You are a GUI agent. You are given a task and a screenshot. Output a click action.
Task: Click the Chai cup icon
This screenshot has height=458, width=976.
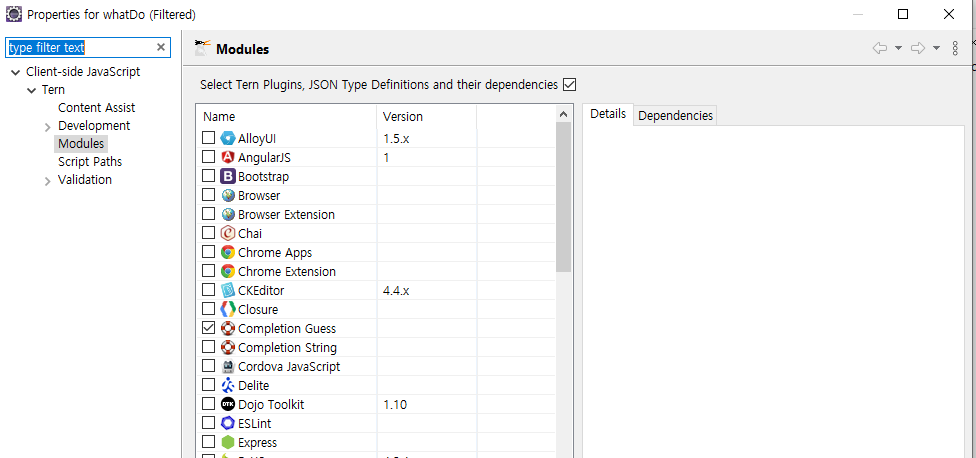pyautogui.click(x=228, y=233)
